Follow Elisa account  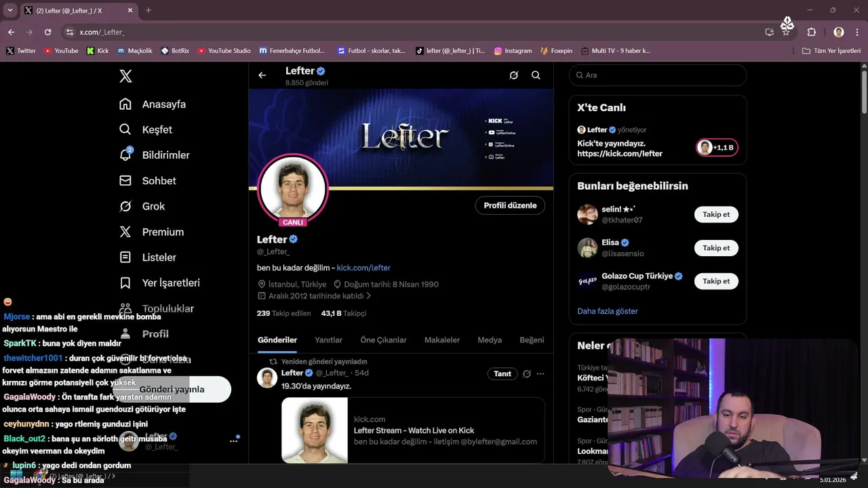(716, 248)
